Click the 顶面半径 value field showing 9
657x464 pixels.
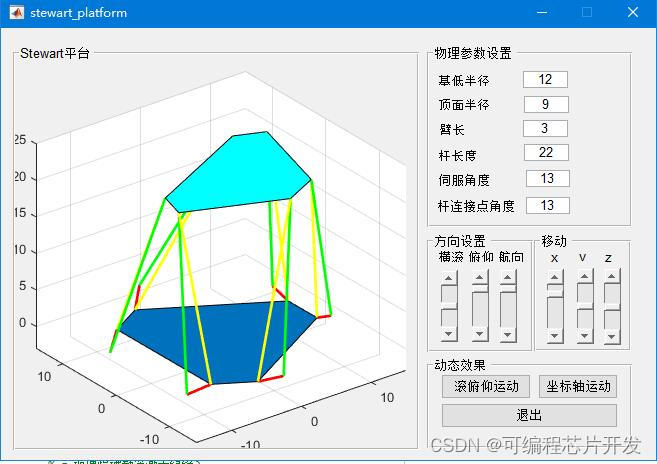(546, 104)
